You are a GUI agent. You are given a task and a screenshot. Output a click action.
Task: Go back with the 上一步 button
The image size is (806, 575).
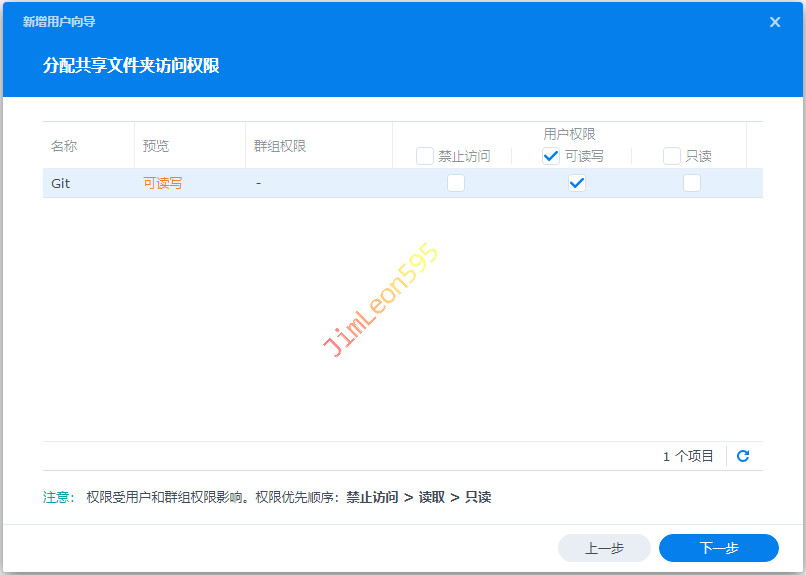(604, 548)
